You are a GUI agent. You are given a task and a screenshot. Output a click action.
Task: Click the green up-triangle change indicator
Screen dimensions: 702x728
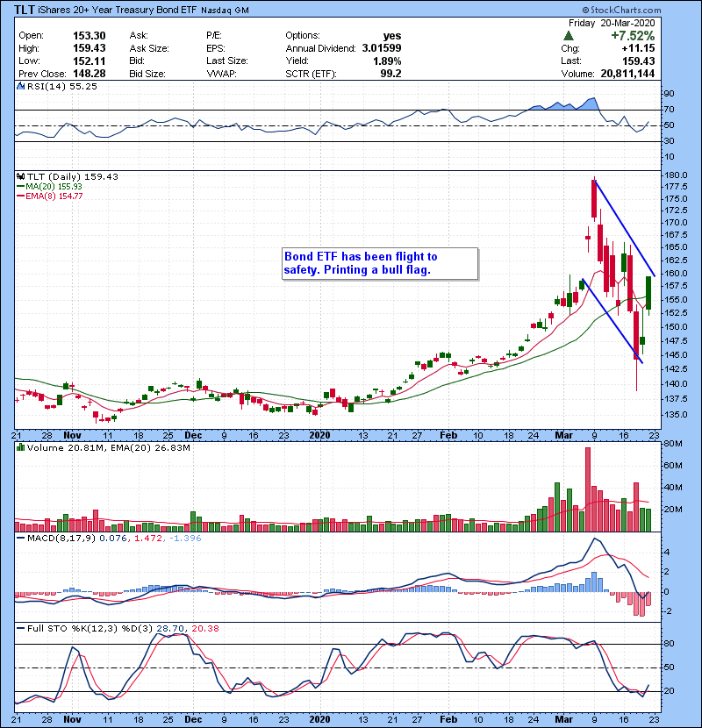coord(569,36)
